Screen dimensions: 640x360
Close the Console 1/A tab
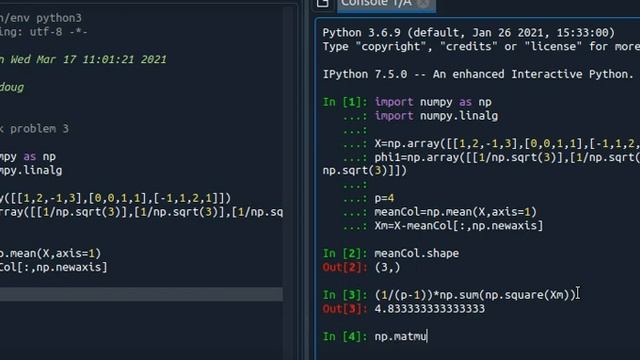click(424, 4)
